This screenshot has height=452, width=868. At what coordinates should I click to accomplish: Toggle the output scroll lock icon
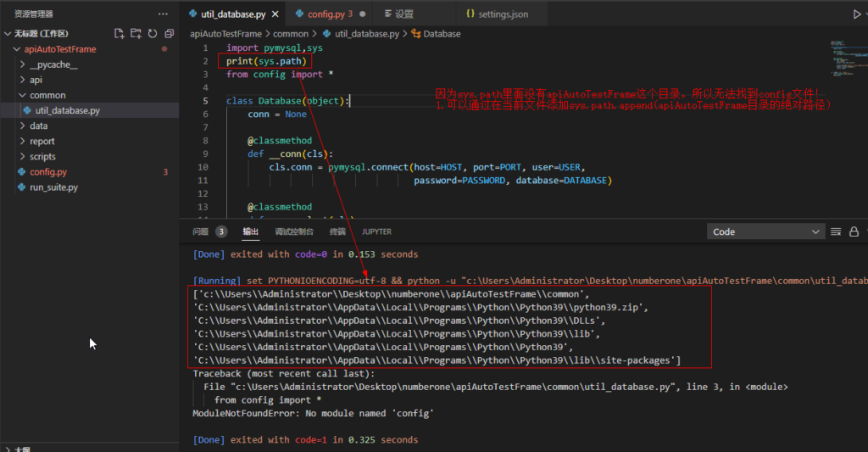(855, 232)
